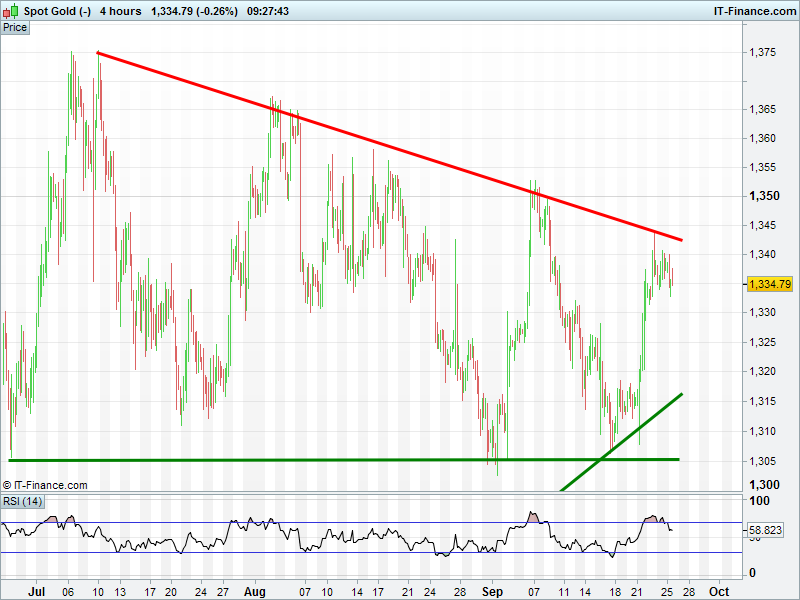This screenshot has width=800, height=600.
Task: Click the '4 hours' timeframe label
Action: 120,11
